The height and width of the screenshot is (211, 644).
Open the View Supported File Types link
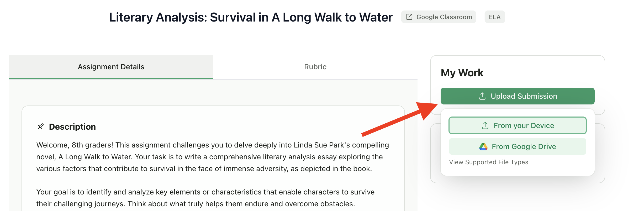click(488, 162)
